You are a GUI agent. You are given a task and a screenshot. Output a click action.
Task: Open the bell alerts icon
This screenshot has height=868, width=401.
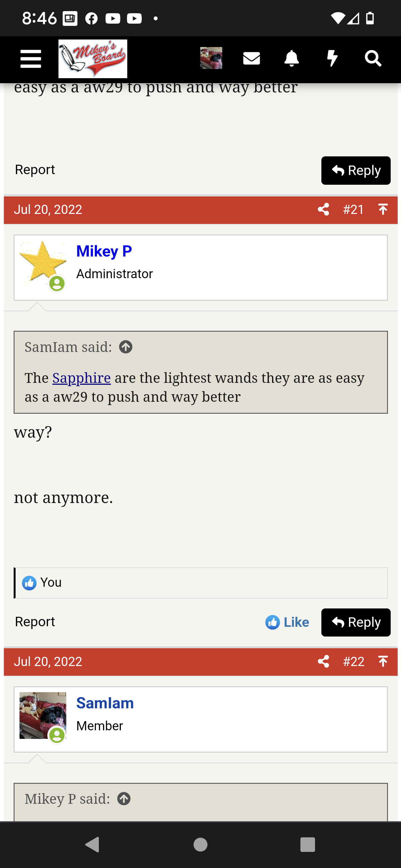pyautogui.click(x=292, y=59)
